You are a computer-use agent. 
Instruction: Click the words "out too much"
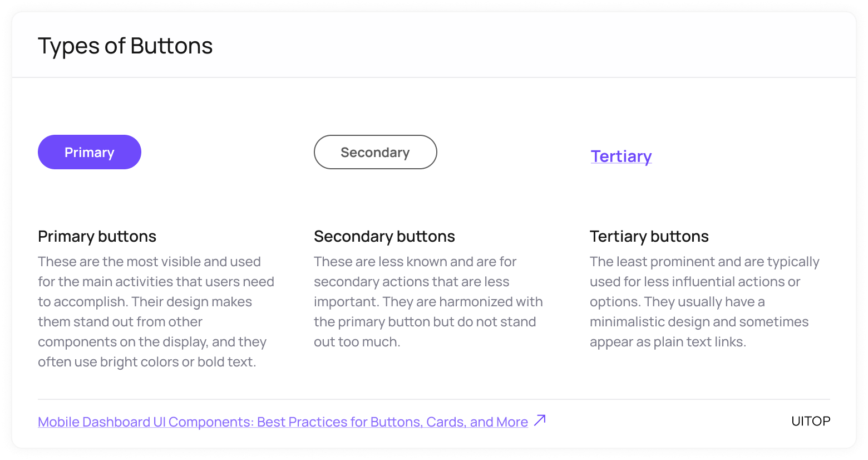pyautogui.click(x=356, y=342)
